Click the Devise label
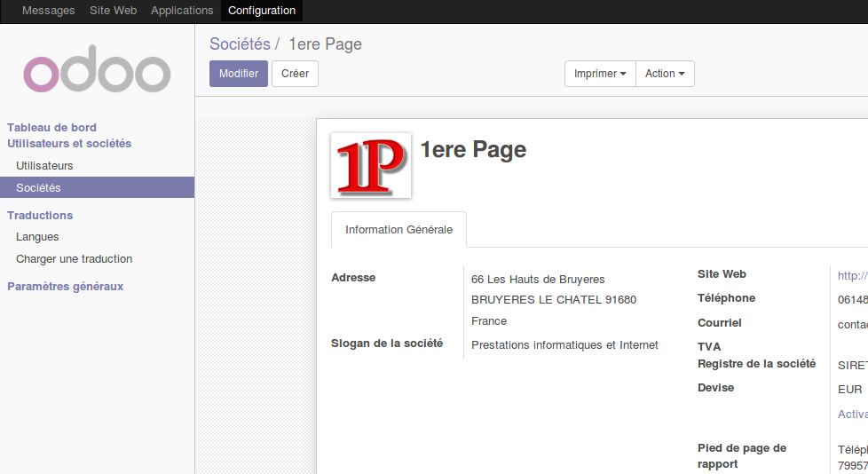868x474 pixels. (715, 388)
